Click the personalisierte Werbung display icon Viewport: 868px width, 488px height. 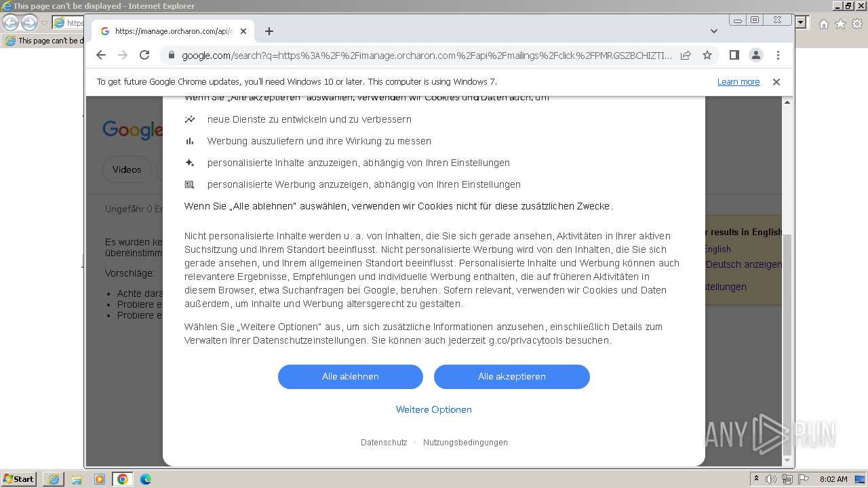tap(190, 184)
